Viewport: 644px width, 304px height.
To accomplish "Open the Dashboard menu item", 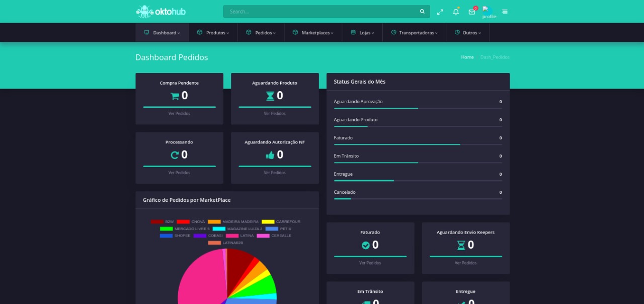I will (162, 33).
